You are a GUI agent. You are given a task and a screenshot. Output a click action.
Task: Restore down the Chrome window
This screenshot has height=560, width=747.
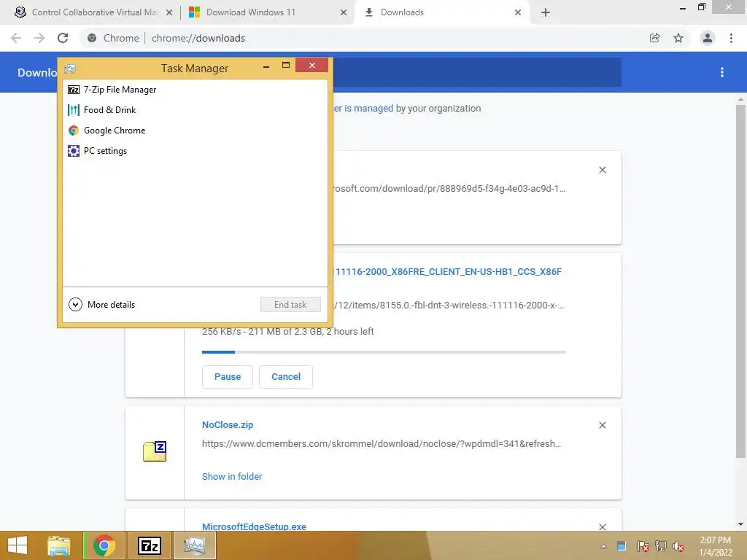coord(701,7)
